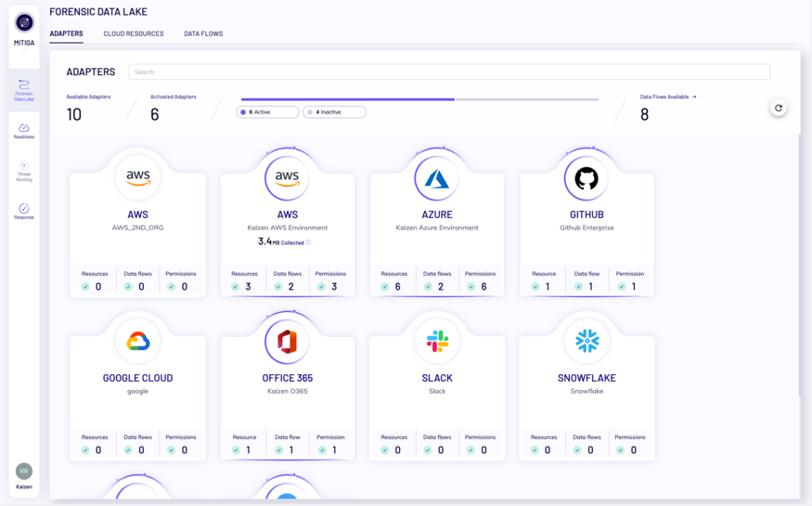The image size is (812, 506).
Task: Open the Threat Hunting sidebar section
Action: tap(24, 172)
